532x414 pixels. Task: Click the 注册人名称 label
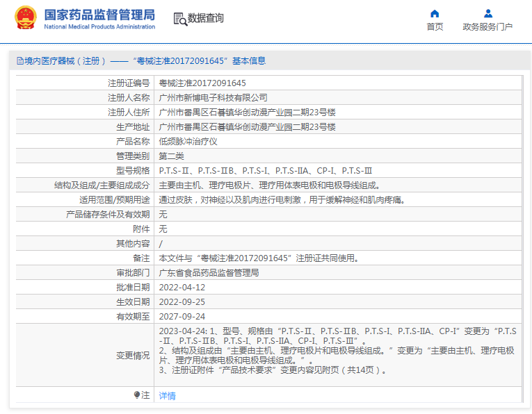tap(129, 97)
